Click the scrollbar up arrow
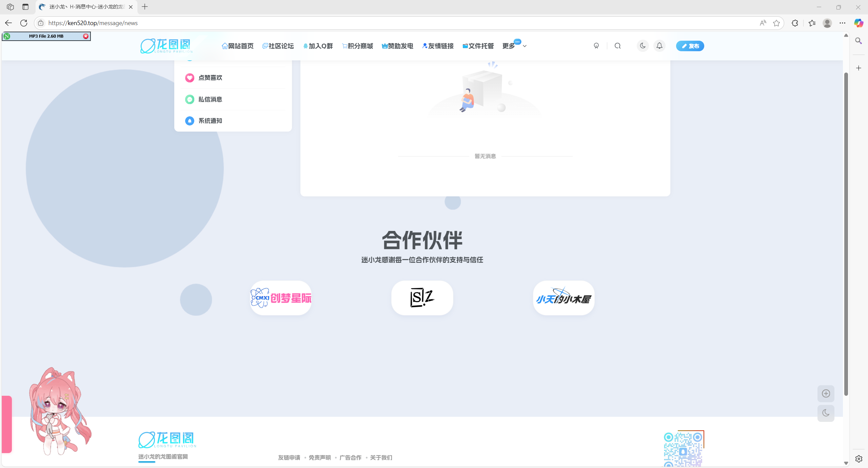Image resolution: width=868 pixels, height=468 pixels. coord(846,35)
